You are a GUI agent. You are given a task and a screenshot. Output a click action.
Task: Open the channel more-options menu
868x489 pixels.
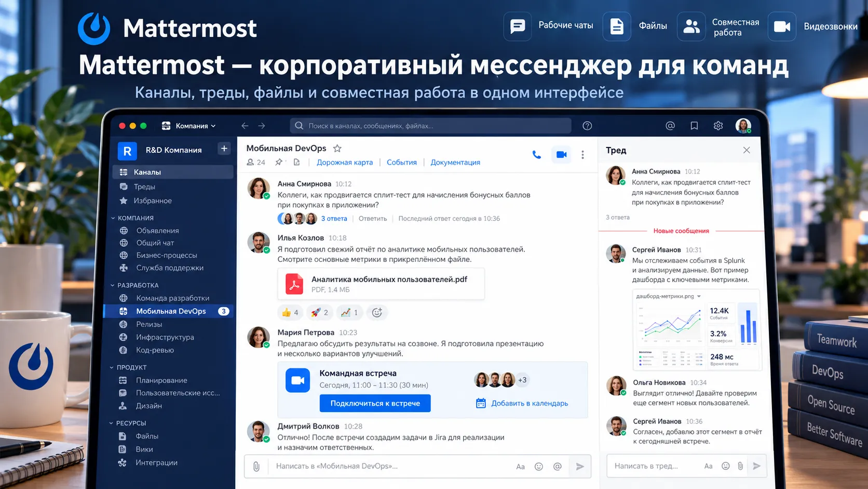(x=582, y=155)
